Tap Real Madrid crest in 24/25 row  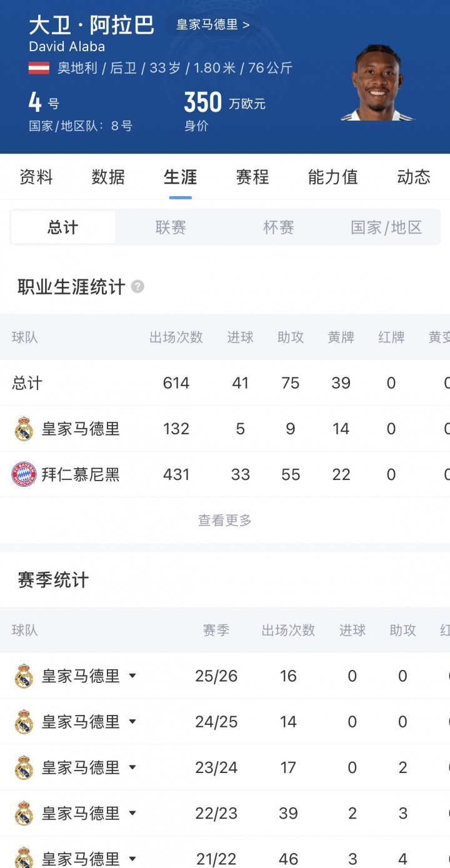click(24, 722)
